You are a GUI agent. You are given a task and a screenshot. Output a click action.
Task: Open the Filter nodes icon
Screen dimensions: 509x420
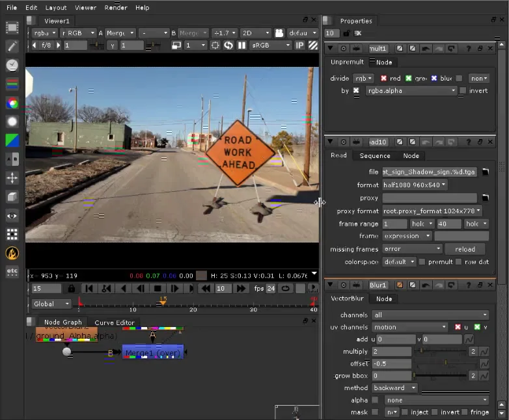[12, 122]
